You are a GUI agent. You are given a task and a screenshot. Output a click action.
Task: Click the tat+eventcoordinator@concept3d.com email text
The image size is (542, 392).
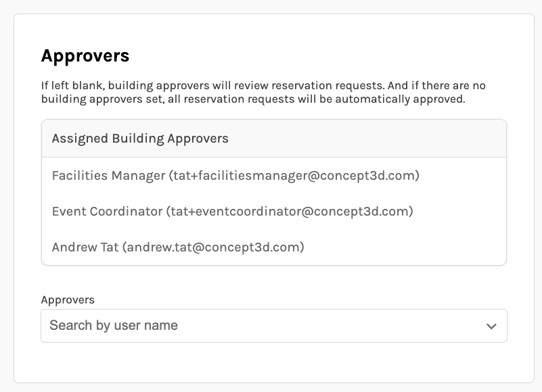click(x=290, y=212)
